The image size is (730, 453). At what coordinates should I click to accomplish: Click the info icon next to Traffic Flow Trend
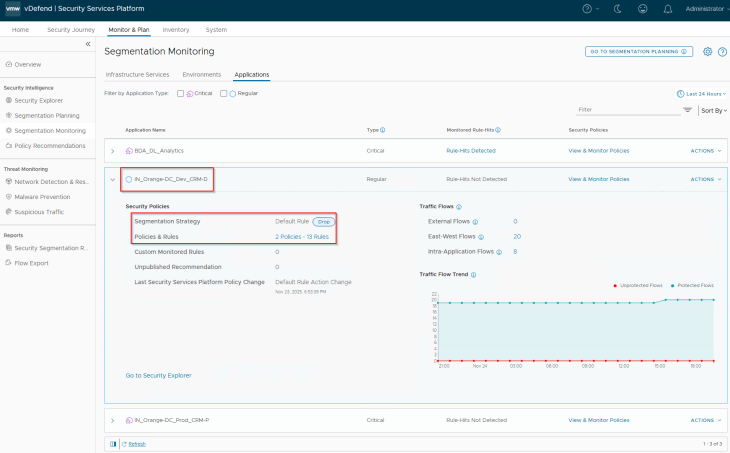point(473,274)
